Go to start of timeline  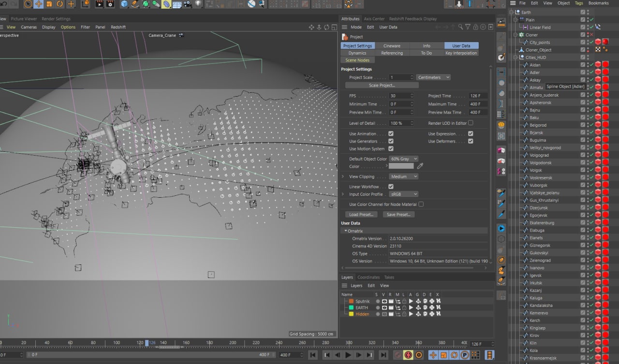(x=313, y=355)
